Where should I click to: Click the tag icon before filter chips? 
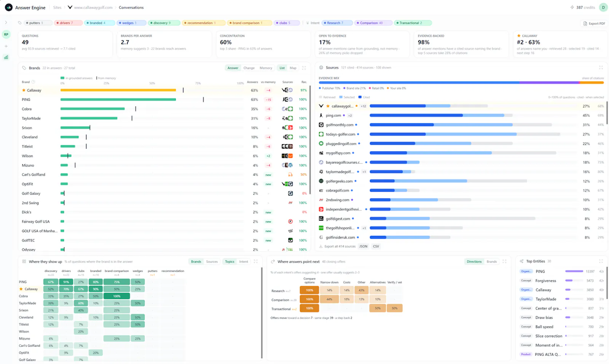click(x=20, y=23)
